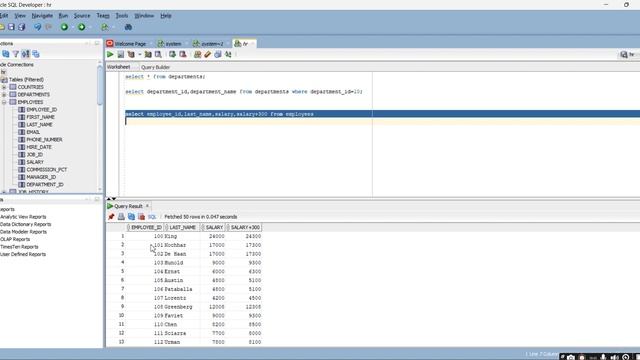Click the Commit icon in worksheet toolbar
The image size is (640, 360).
173,54
